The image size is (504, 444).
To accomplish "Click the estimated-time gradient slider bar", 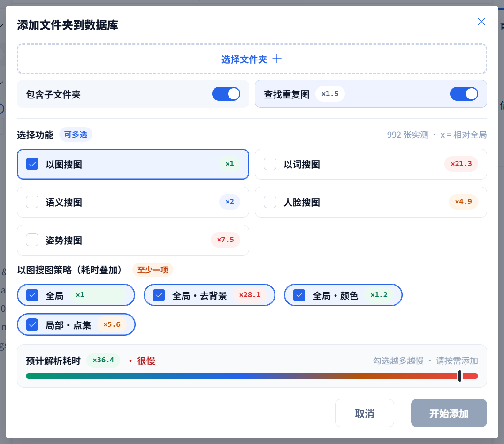I will tap(252, 376).
